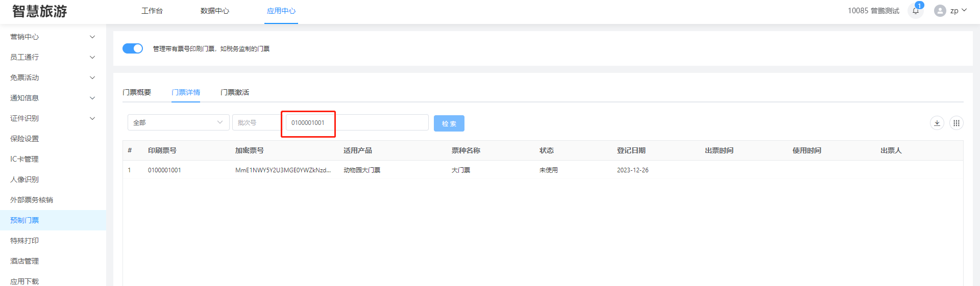The width and height of the screenshot is (980, 286).
Task: Expand the 营销中心 sidebar menu
Action: (x=53, y=37)
